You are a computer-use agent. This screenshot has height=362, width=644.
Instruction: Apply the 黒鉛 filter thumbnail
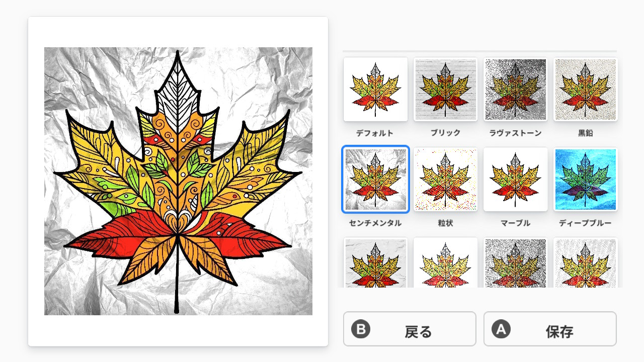(586, 89)
